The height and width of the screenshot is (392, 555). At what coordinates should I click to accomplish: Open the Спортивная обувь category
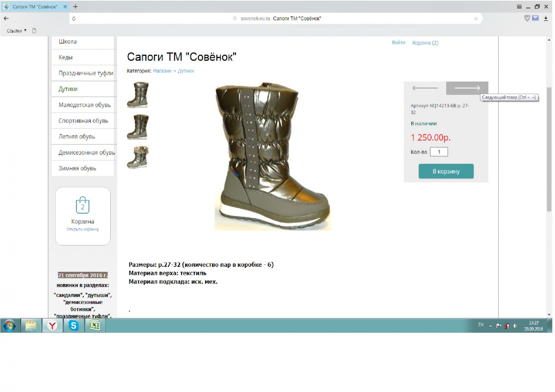pos(83,121)
